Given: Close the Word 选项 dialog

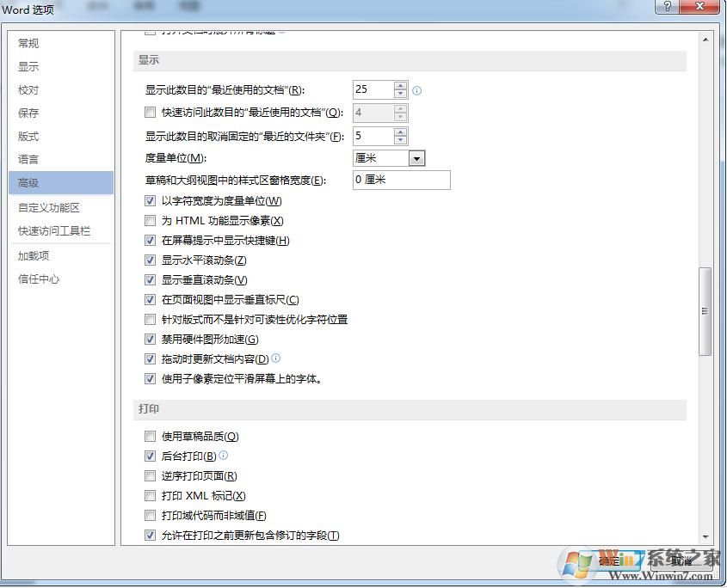Looking at the screenshot, I should [x=700, y=6].
